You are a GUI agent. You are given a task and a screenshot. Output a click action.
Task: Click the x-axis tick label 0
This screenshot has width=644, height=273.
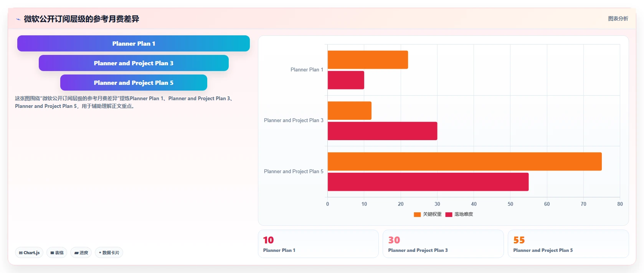[327, 204]
